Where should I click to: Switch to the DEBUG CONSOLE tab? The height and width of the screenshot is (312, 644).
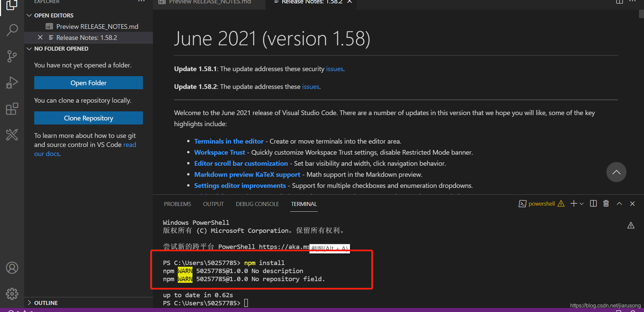[257, 204]
